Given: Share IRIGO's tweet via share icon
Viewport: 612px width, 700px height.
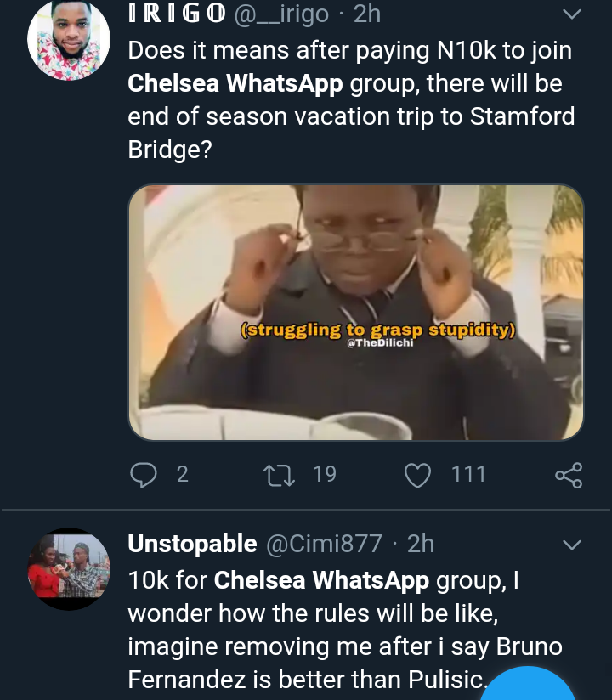Looking at the screenshot, I should [x=569, y=474].
